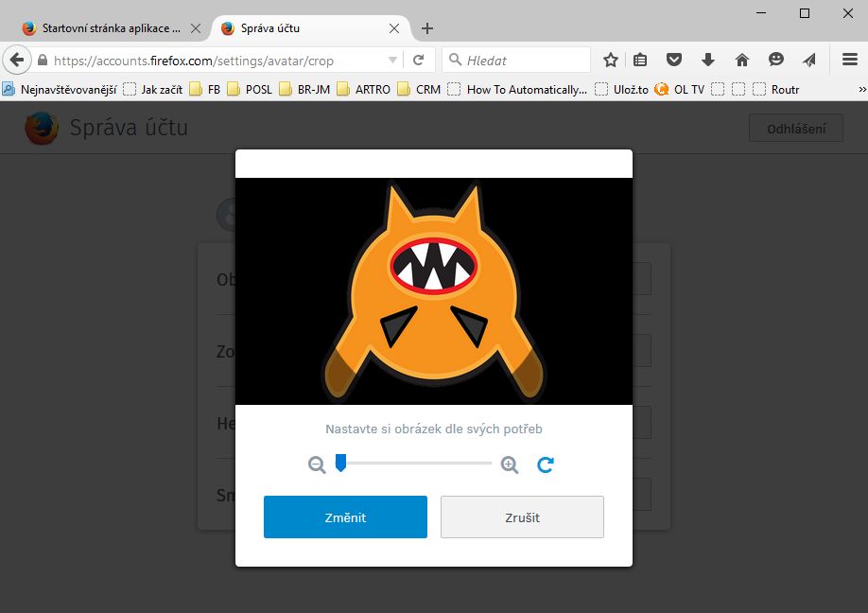Click the avatar zoom slider track
The image size is (868, 613).
pos(416,464)
